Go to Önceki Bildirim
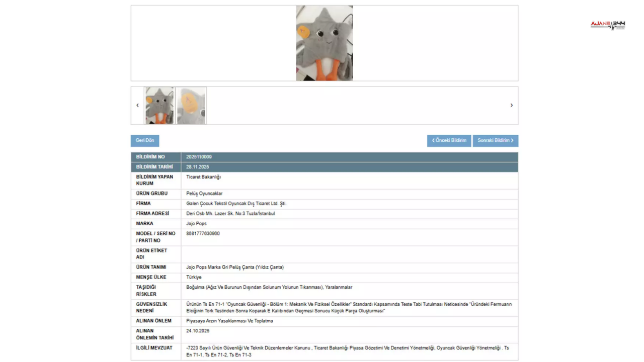 point(449,141)
